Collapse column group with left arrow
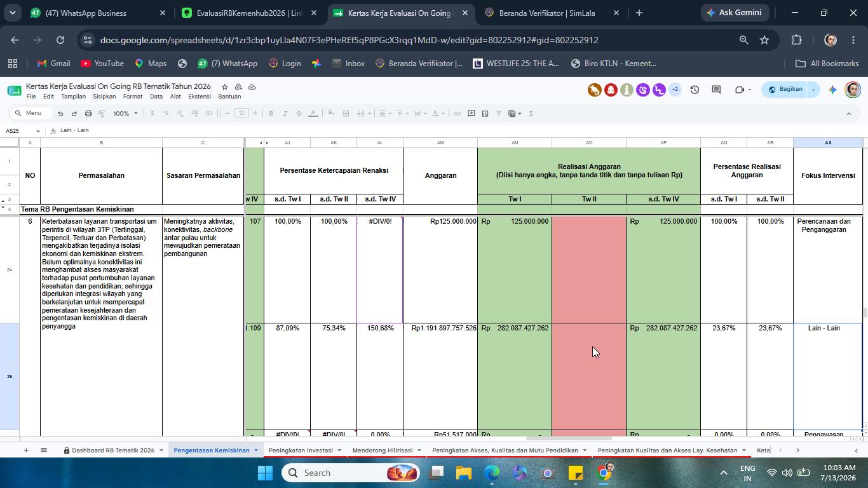 (x=261, y=142)
